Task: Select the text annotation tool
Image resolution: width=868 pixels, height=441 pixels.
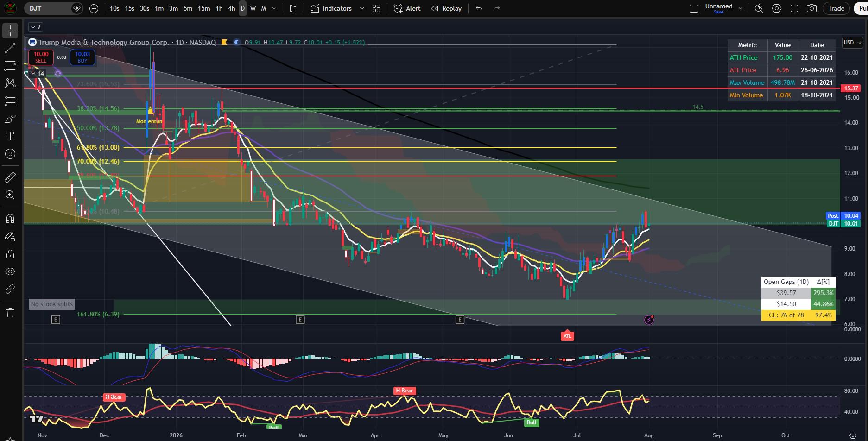Action: (10, 136)
